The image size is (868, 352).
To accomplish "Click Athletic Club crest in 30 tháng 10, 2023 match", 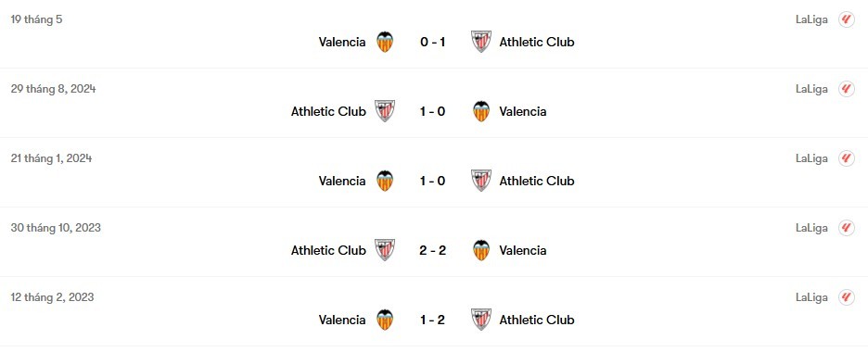I will (x=385, y=250).
